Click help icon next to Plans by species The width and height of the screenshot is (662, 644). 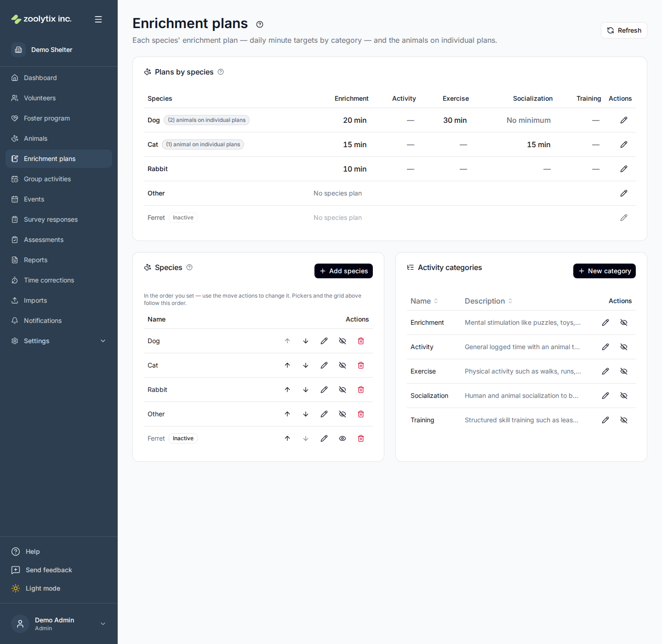pos(221,72)
